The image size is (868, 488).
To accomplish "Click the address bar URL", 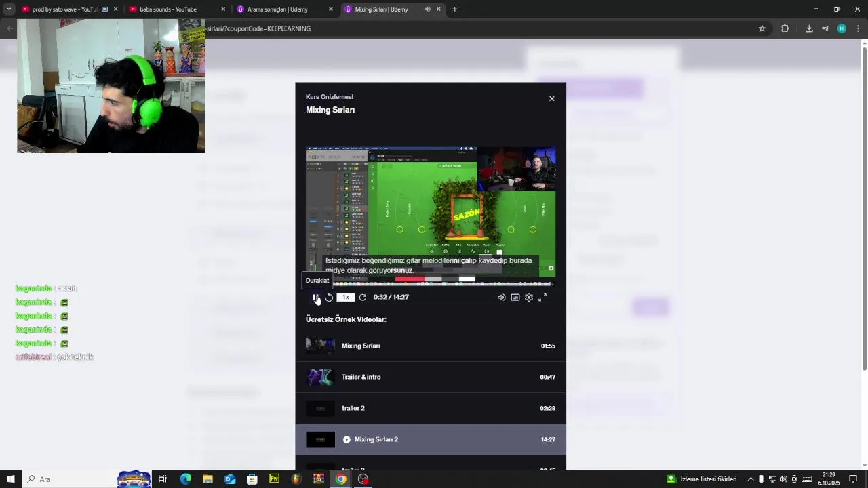I will (x=258, y=28).
